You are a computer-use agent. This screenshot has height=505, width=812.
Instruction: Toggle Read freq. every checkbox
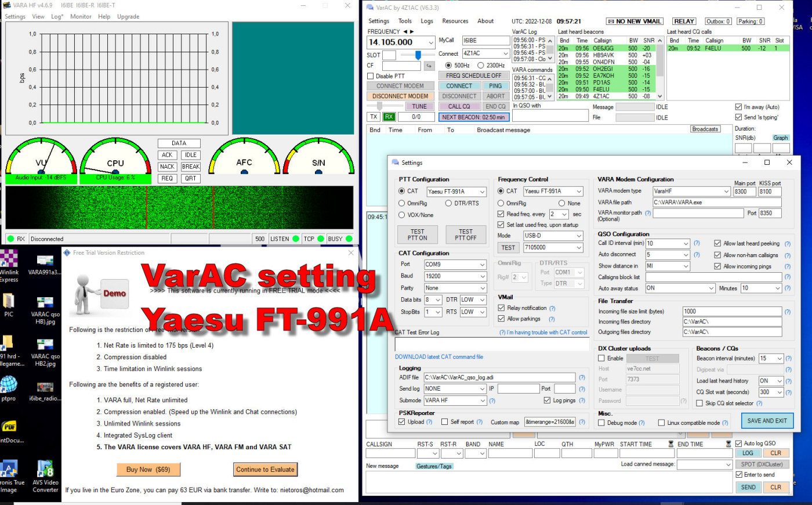(x=501, y=214)
